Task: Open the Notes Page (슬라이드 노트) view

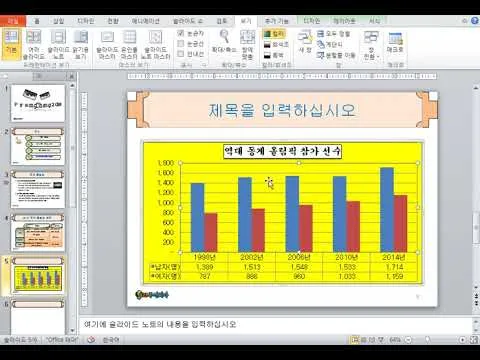Action: (58, 44)
